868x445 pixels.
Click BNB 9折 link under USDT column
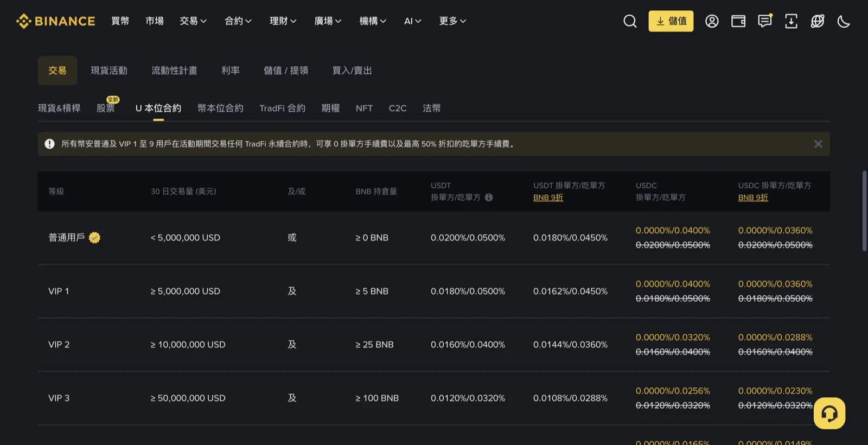click(548, 198)
